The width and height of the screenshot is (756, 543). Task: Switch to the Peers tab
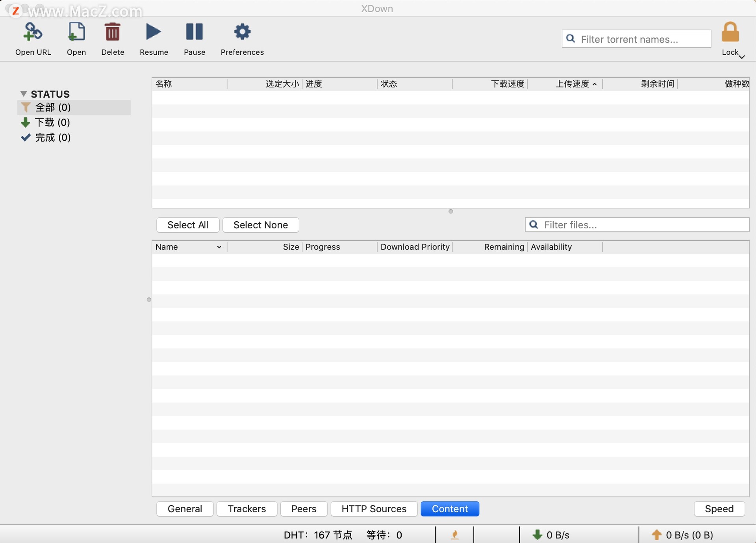tap(304, 509)
